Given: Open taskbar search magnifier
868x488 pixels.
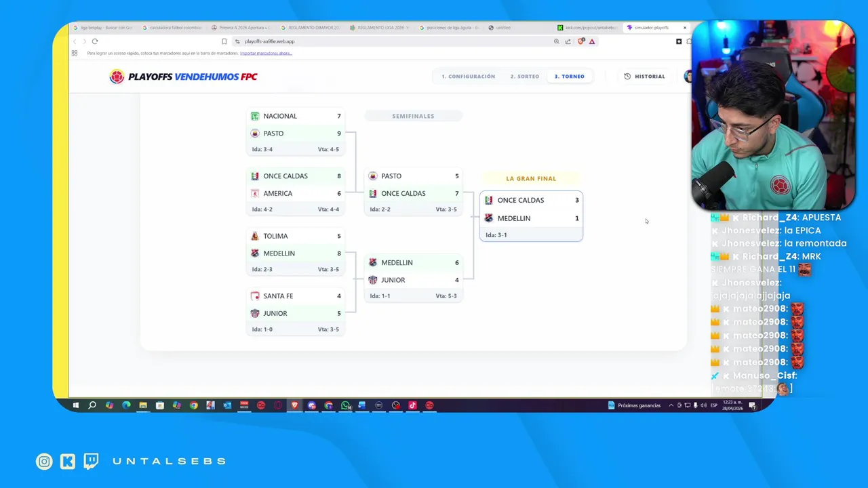Looking at the screenshot, I should click(92, 405).
